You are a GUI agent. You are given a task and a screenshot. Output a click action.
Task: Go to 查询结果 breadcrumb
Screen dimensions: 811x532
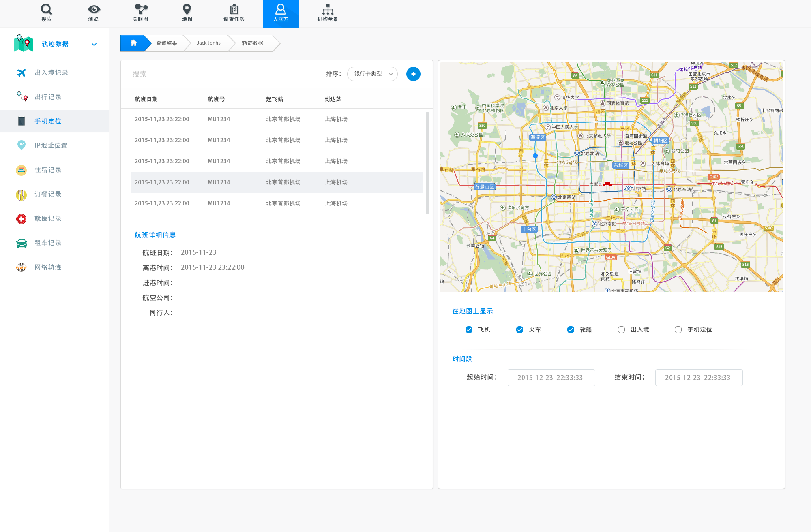pos(166,43)
